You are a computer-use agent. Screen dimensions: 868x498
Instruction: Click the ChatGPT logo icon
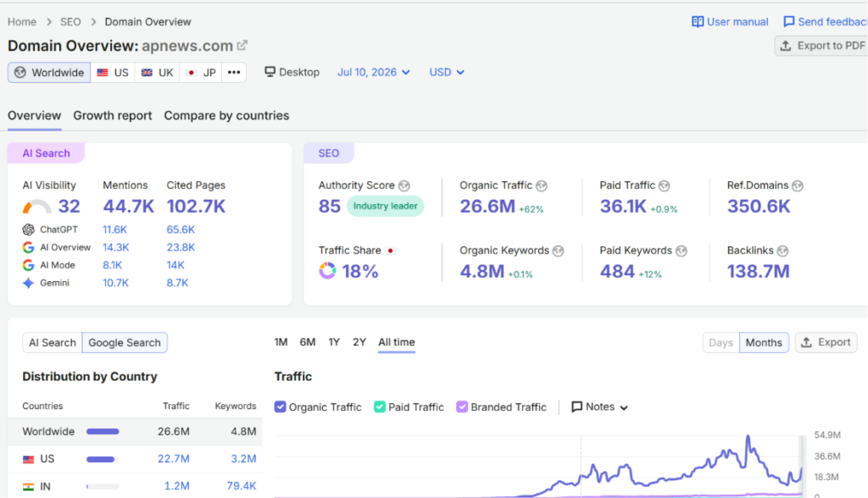[28, 230]
